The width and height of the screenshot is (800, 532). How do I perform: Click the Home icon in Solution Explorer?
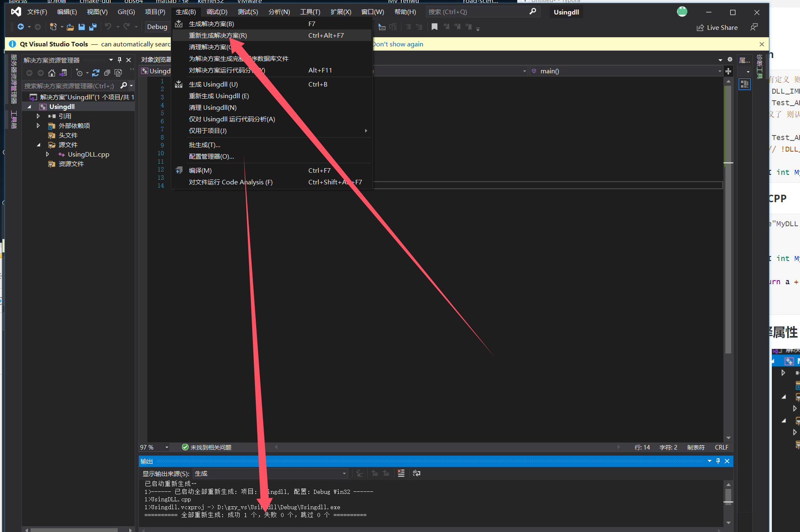pyautogui.click(x=52, y=73)
